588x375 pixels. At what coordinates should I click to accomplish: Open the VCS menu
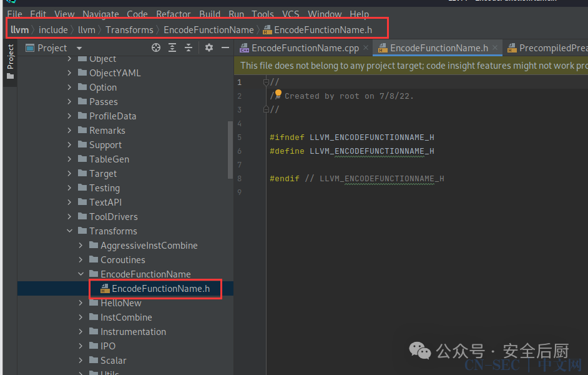pos(291,14)
